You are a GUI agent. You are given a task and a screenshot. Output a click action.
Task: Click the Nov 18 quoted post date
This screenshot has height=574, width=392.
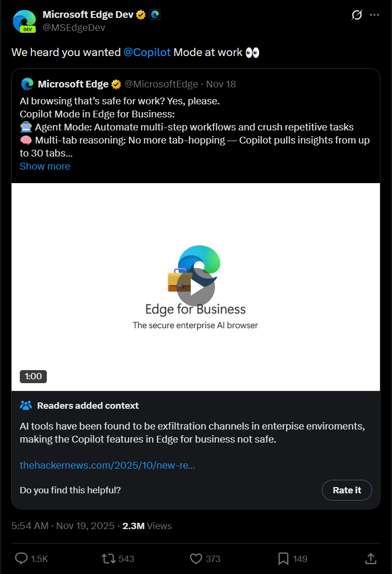click(221, 84)
